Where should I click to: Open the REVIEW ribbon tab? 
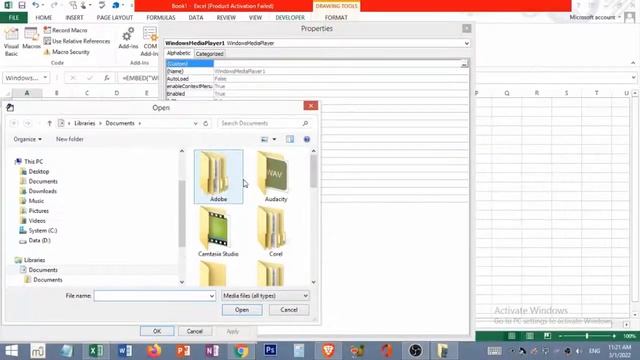(x=226, y=18)
